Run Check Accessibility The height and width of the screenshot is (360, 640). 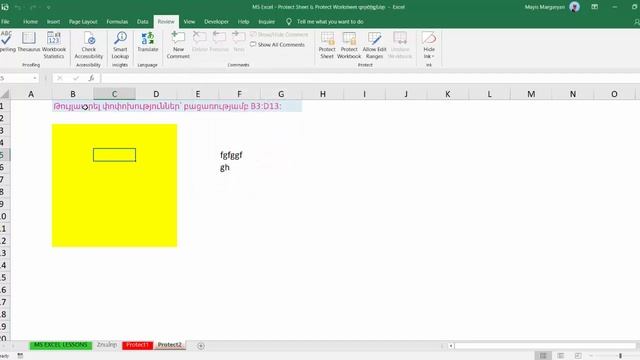89,45
